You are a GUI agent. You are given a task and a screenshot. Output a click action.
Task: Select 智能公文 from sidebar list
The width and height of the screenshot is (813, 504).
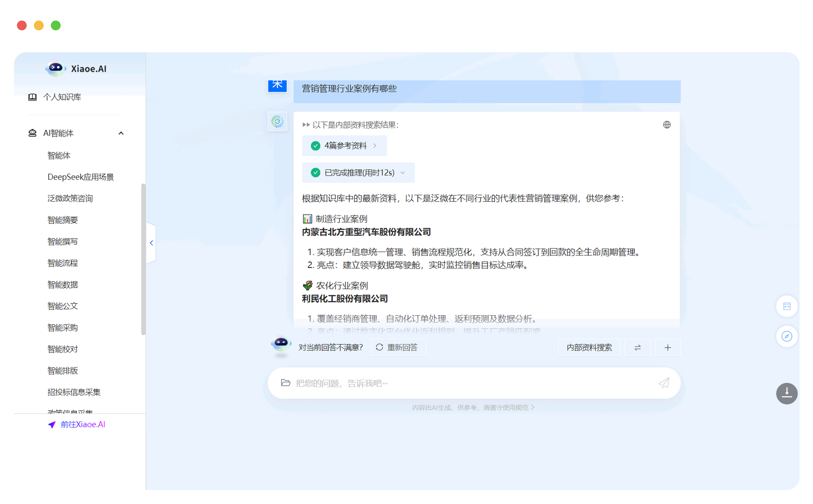point(62,306)
